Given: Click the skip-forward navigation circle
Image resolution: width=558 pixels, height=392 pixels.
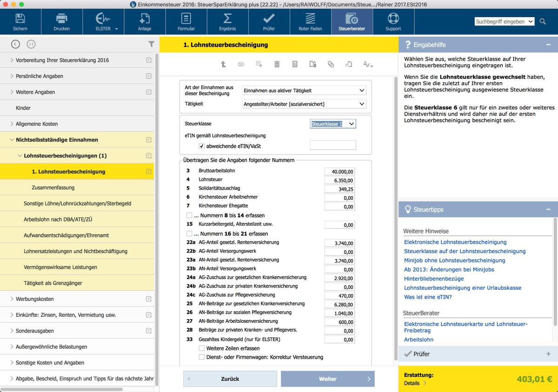Looking at the screenshot, I should point(31,44).
